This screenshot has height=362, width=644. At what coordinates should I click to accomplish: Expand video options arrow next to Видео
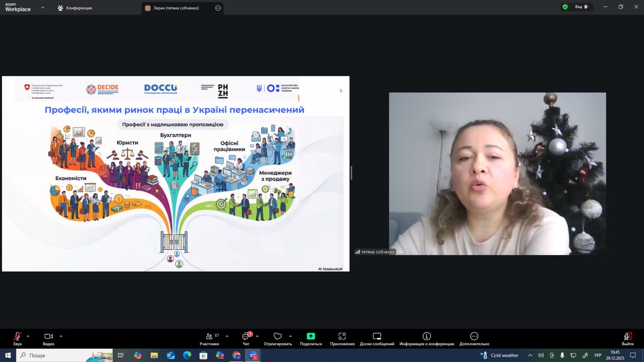61,336
